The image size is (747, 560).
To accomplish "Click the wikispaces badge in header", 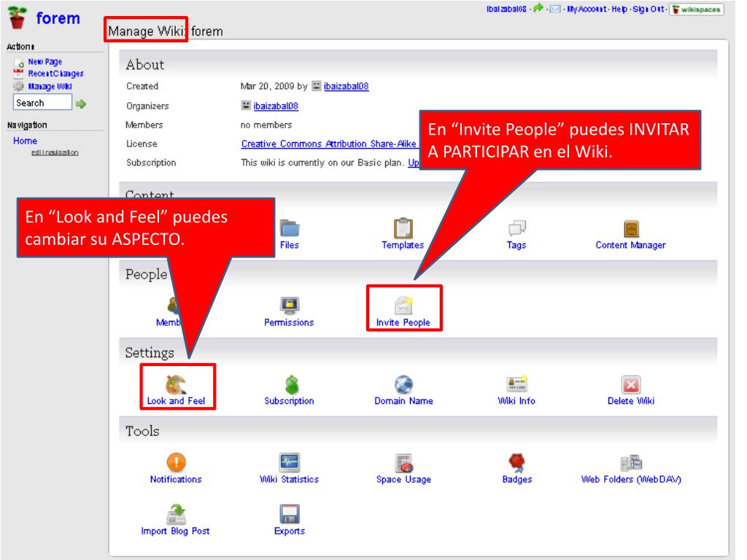I will 696,9.
